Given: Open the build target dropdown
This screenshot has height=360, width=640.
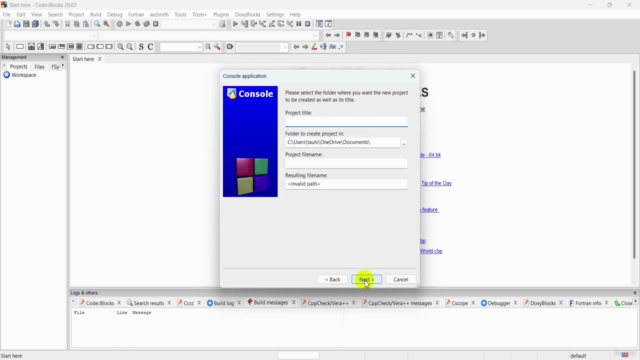Looking at the screenshot, I should coord(189,24).
